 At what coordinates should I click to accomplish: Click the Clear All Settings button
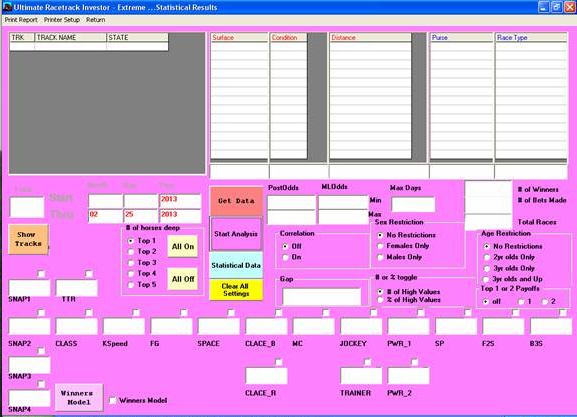[236, 290]
